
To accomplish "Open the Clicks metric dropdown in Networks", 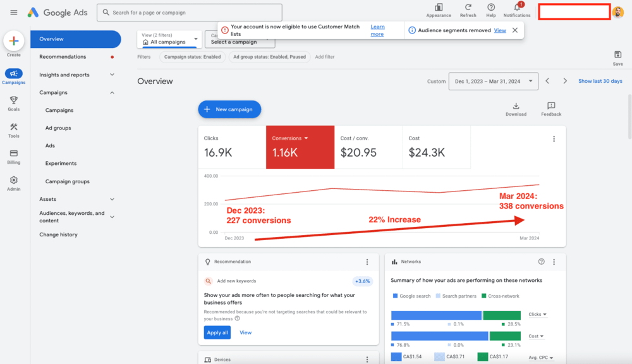I will [538, 314].
